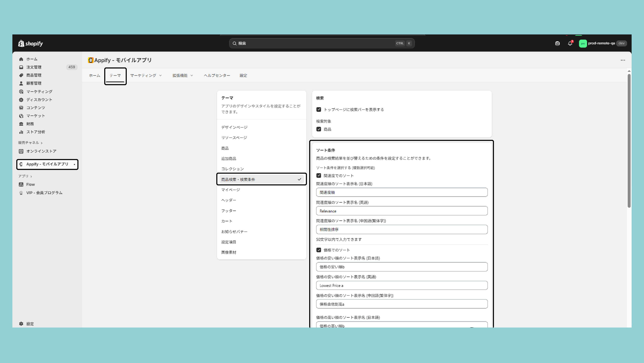Open 商品管理 tag icon in sidebar
Viewport: 644px width, 363px height.
(x=21, y=75)
